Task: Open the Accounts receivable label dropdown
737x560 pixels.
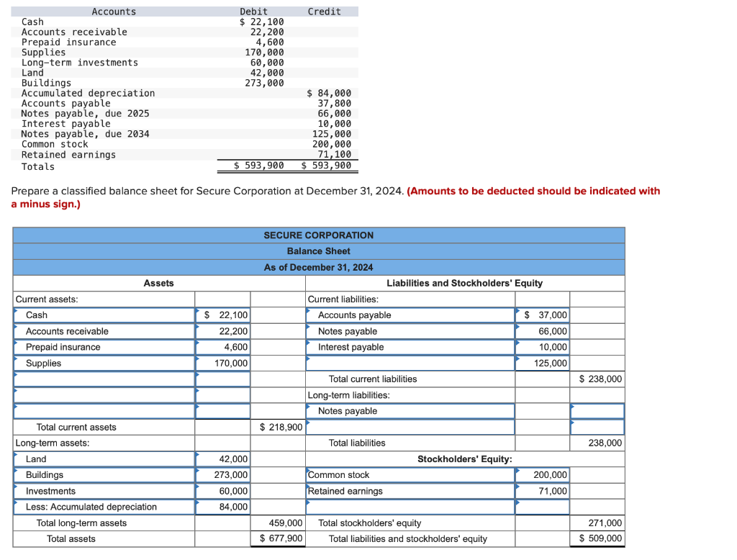Action: tap(104, 331)
